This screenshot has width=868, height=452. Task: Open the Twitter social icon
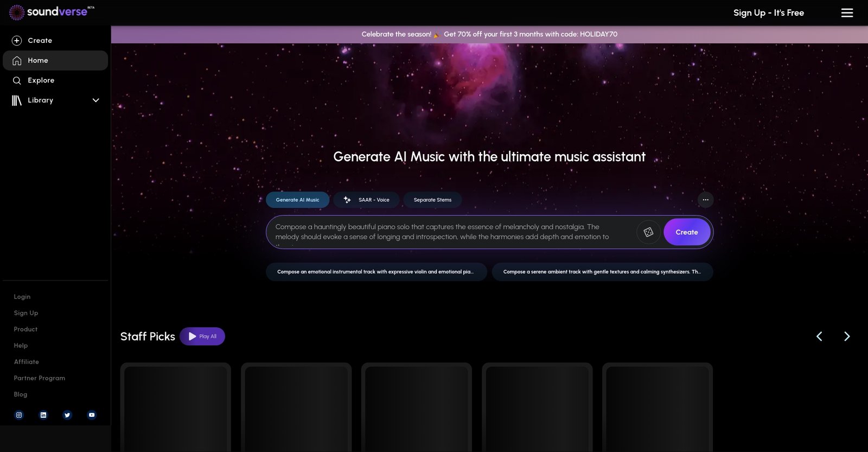pyautogui.click(x=67, y=415)
